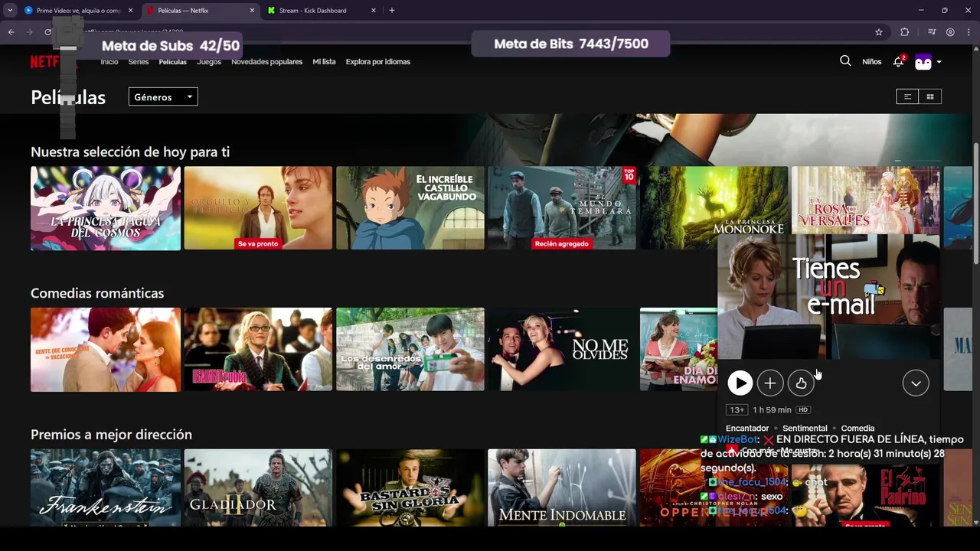The image size is (980, 551).
Task: Switch to grid view layout
Action: tap(930, 96)
